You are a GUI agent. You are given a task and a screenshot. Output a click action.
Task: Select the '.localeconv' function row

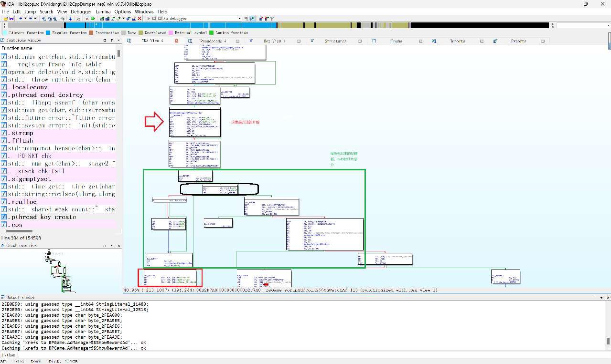coord(58,87)
